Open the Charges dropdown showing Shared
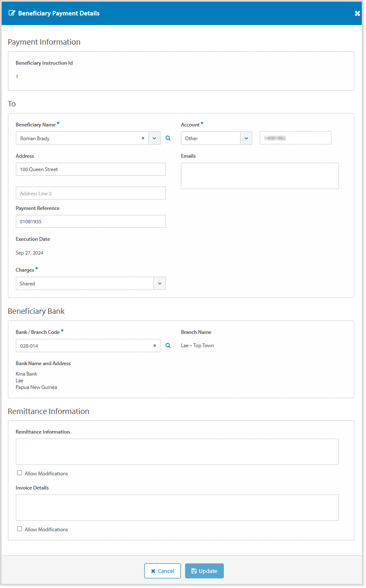Screen dimensions: 366x588 pyautogui.click(x=160, y=283)
